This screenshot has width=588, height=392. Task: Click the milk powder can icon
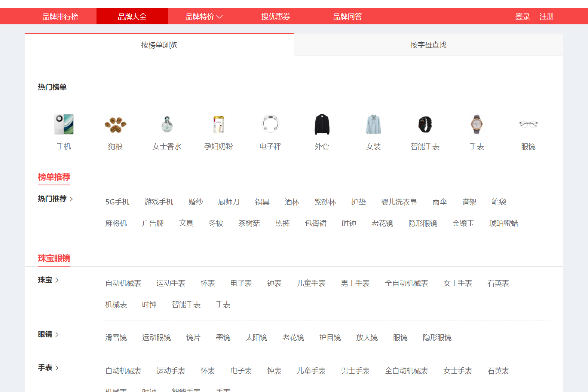(218, 124)
